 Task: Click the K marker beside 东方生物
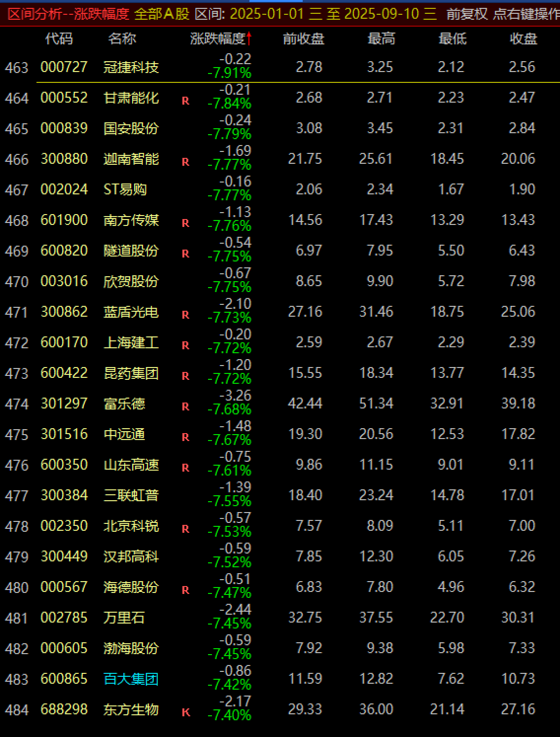pyautogui.click(x=185, y=713)
